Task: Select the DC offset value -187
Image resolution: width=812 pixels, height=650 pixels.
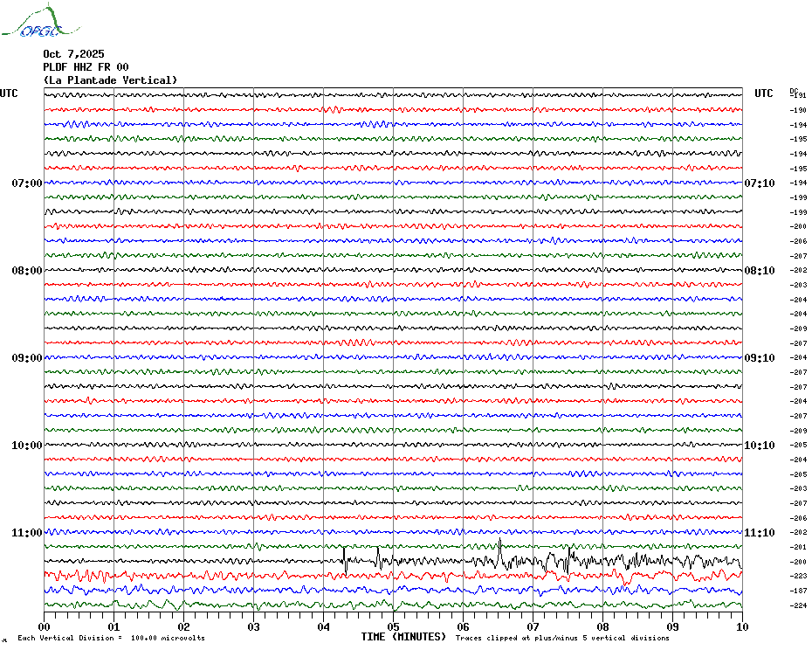Action: (798, 591)
